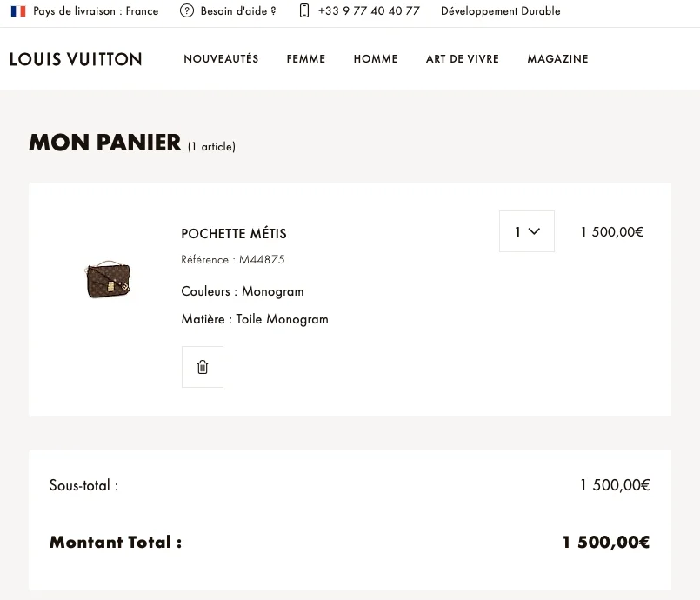Open the ART DE VIVRE menu

click(x=462, y=58)
